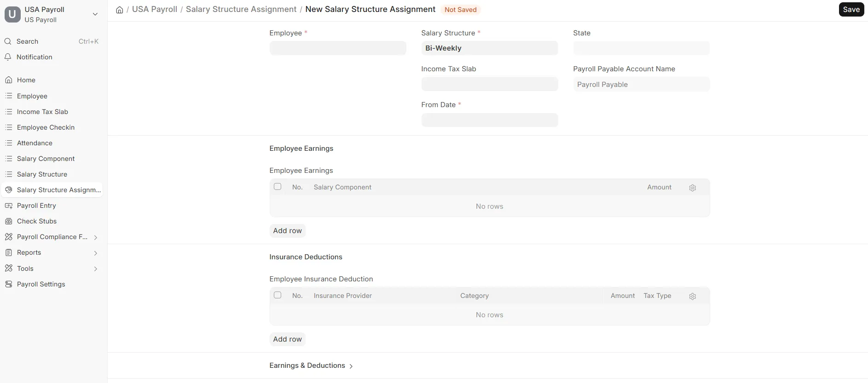The height and width of the screenshot is (383, 868).
Task: Expand the Reports sidebar group
Action: pyautogui.click(x=96, y=253)
